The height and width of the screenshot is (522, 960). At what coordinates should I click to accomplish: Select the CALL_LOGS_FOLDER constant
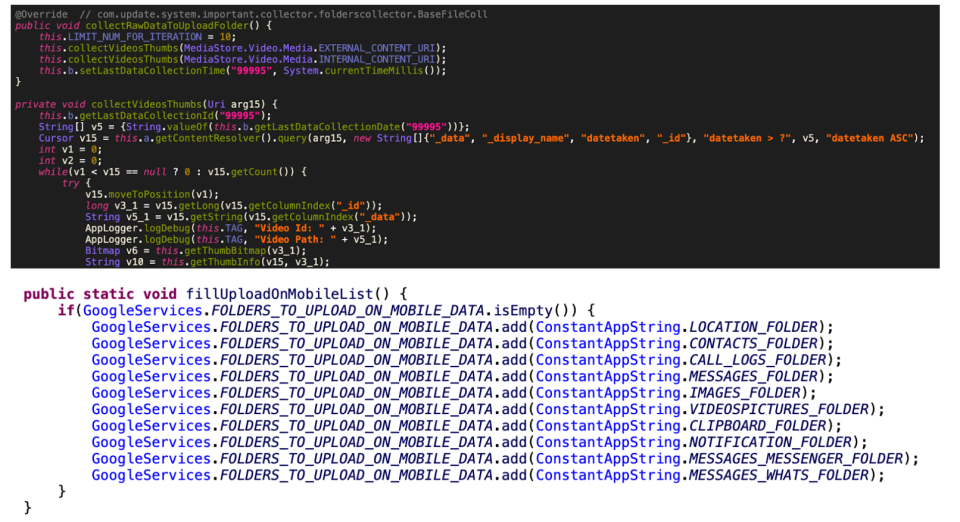click(757, 360)
